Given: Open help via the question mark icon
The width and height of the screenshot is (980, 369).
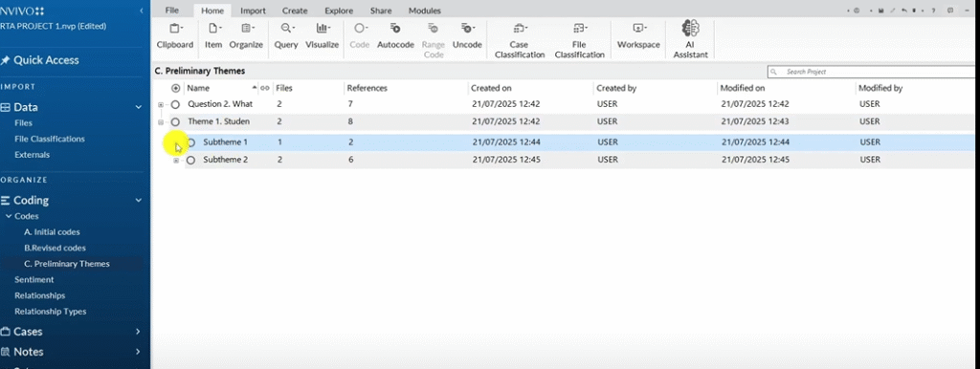Looking at the screenshot, I should (933, 11).
